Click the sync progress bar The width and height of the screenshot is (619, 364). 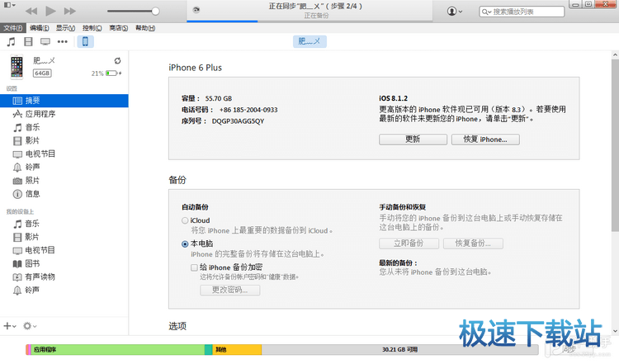[x=309, y=21]
